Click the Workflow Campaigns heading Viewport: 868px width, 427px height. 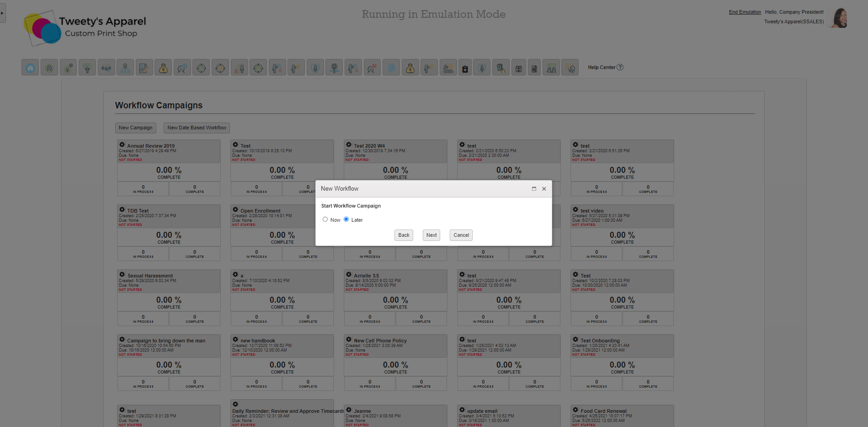[159, 105]
